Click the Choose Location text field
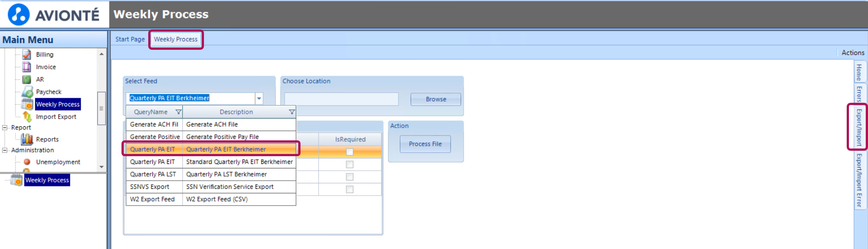The height and width of the screenshot is (249, 868). (x=341, y=99)
